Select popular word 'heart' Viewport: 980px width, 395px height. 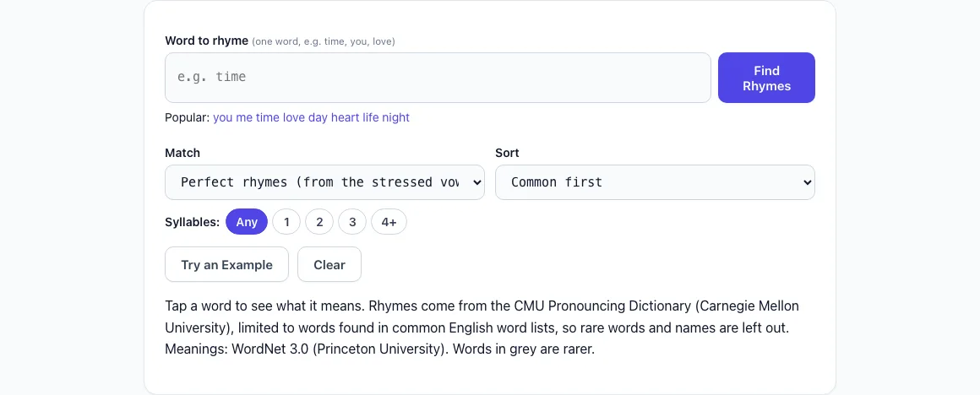click(346, 117)
